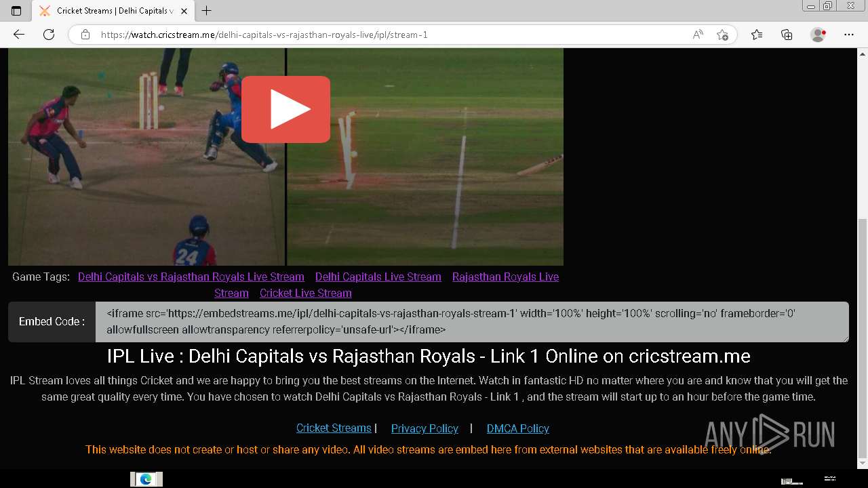868x488 pixels.
Task: Open tab actions menu
Action: [x=16, y=11]
